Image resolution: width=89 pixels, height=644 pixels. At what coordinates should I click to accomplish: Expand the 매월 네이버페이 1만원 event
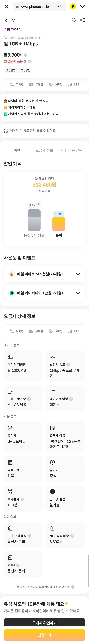coord(78,293)
